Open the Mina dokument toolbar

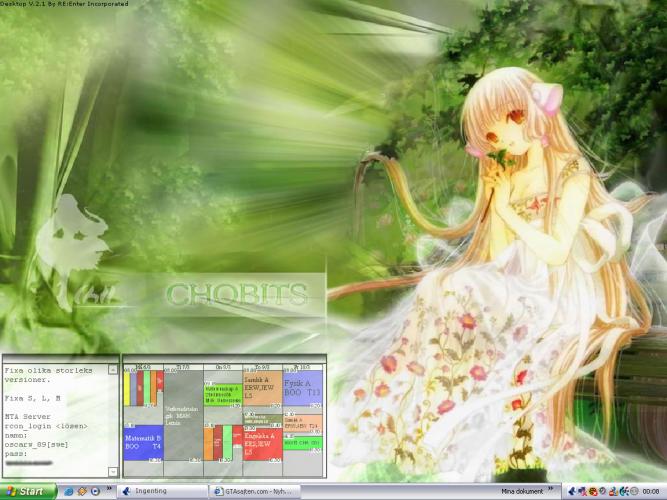tap(522, 491)
